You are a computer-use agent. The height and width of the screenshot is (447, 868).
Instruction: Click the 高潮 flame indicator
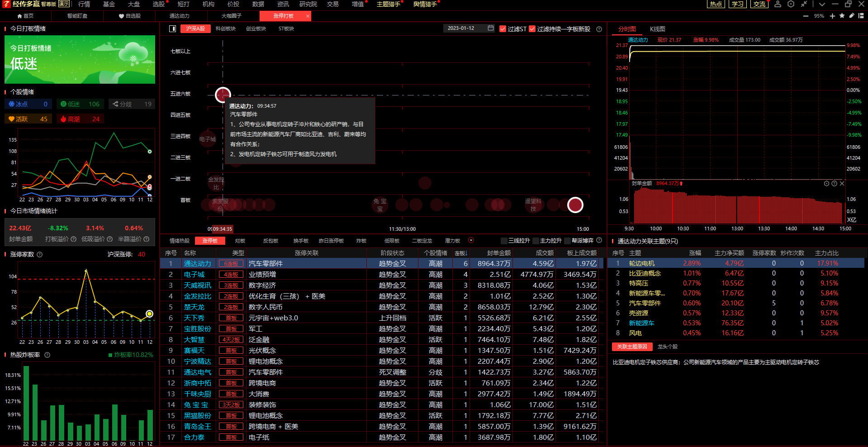pyautogui.click(x=81, y=119)
